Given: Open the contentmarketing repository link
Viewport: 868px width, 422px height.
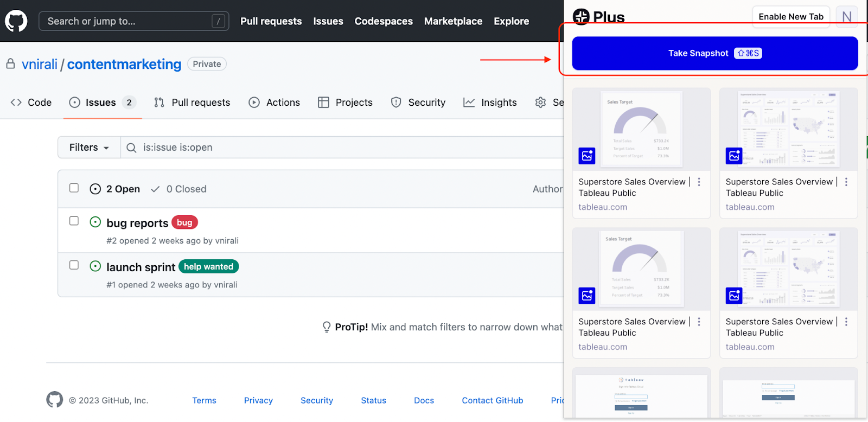Looking at the screenshot, I should [x=124, y=64].
